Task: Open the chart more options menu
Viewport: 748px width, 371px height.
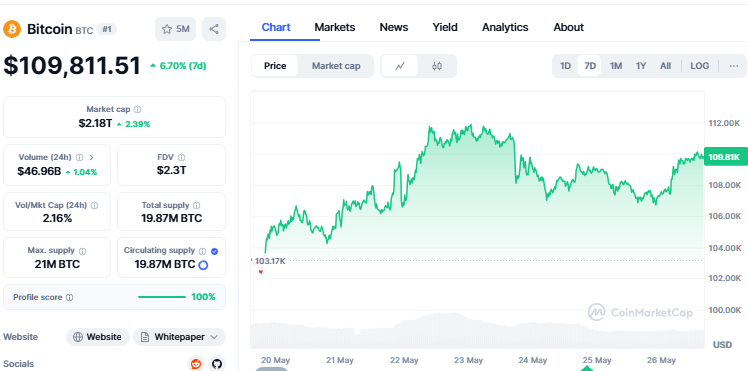Action: 734,66
